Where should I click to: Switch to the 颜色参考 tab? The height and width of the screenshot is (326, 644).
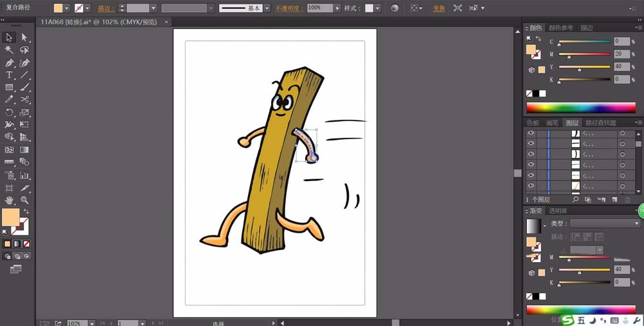point(561,28)
